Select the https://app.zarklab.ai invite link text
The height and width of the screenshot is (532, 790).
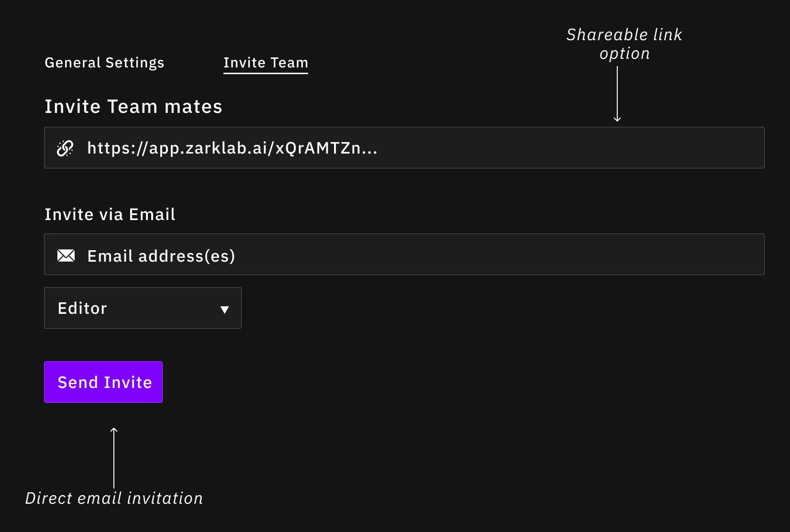click(x=232, y=148)
